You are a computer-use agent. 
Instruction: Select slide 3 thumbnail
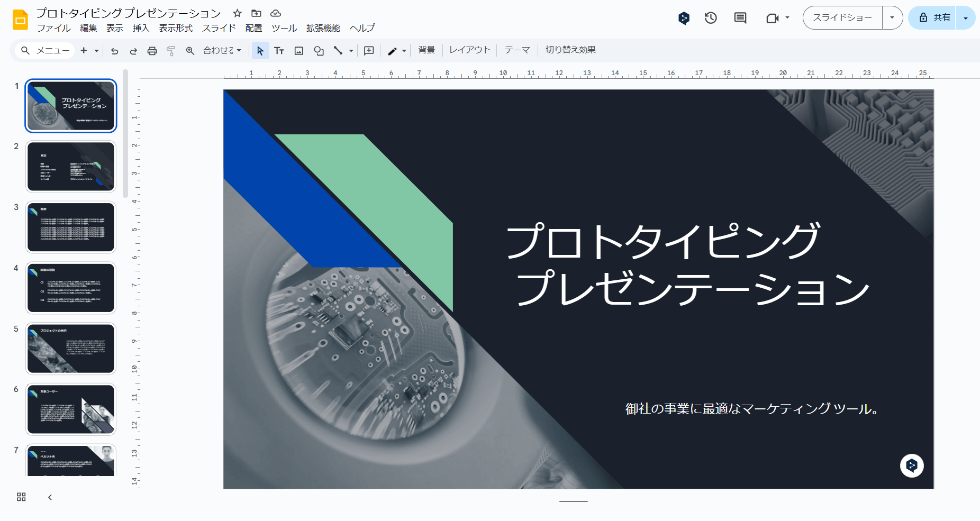point(71,227)
